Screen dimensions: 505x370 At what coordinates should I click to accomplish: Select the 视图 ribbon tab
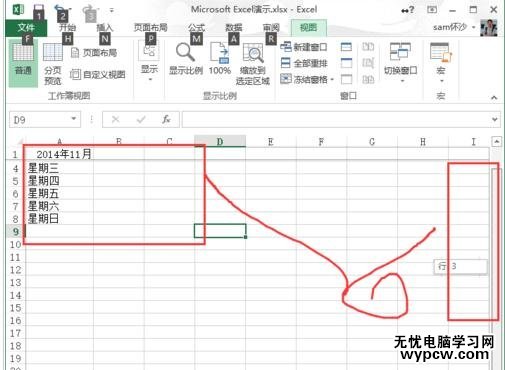click(308, 28)
